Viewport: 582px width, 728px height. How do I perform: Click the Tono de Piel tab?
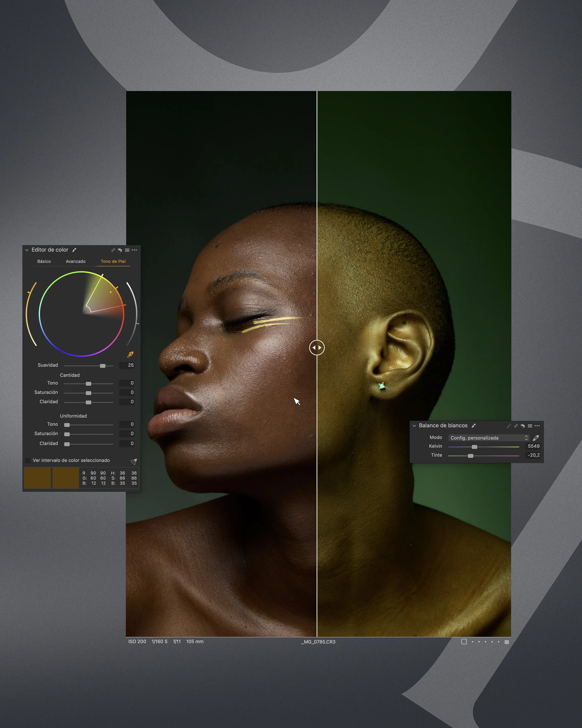coord(113,261)
